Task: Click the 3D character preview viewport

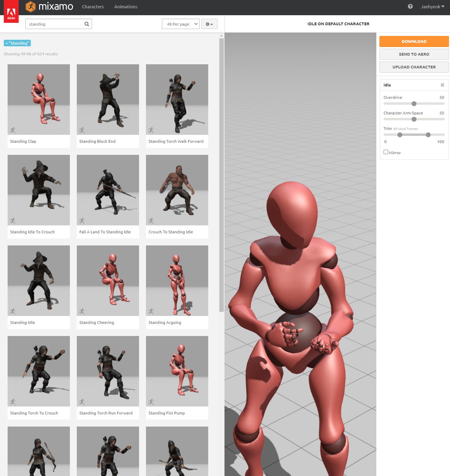Action: tap(300, 254)
